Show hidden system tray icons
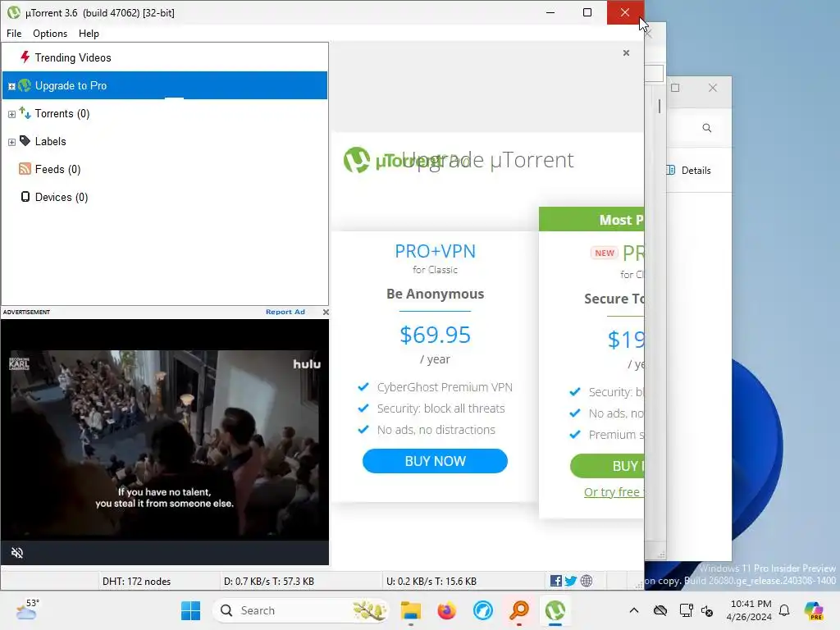The height and width of the screenshot is (630, 840). click(x=634, y=610)
